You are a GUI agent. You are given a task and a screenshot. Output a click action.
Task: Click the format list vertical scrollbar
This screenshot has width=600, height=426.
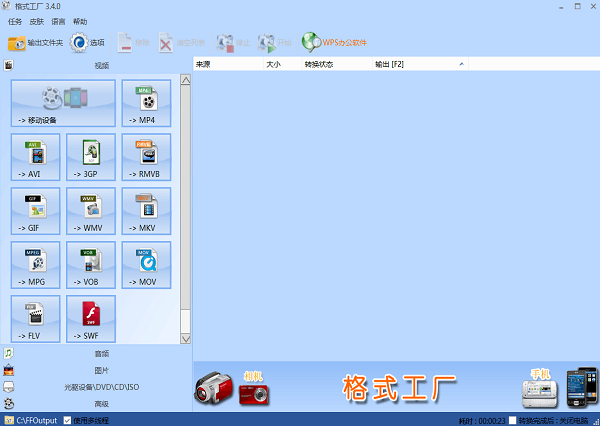(185, 200)
